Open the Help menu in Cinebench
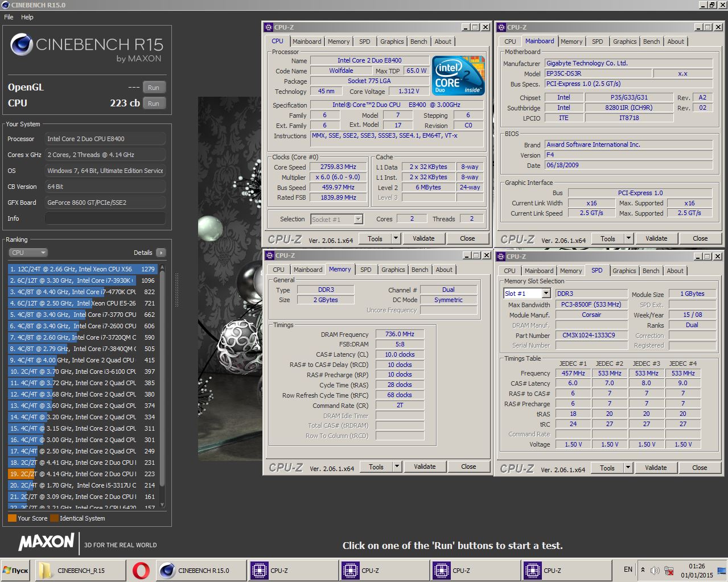This screenshot has height=582, width=728. 27,17
